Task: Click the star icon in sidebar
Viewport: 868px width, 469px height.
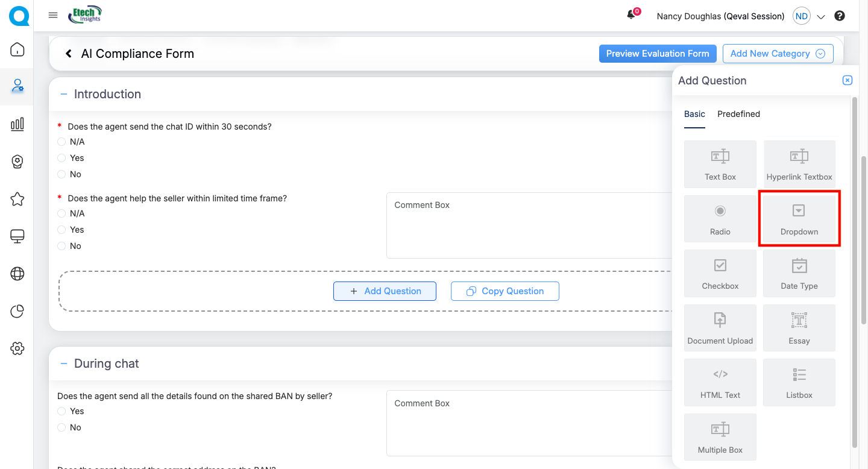Action: pyautogui.click(x=17, y=199)
